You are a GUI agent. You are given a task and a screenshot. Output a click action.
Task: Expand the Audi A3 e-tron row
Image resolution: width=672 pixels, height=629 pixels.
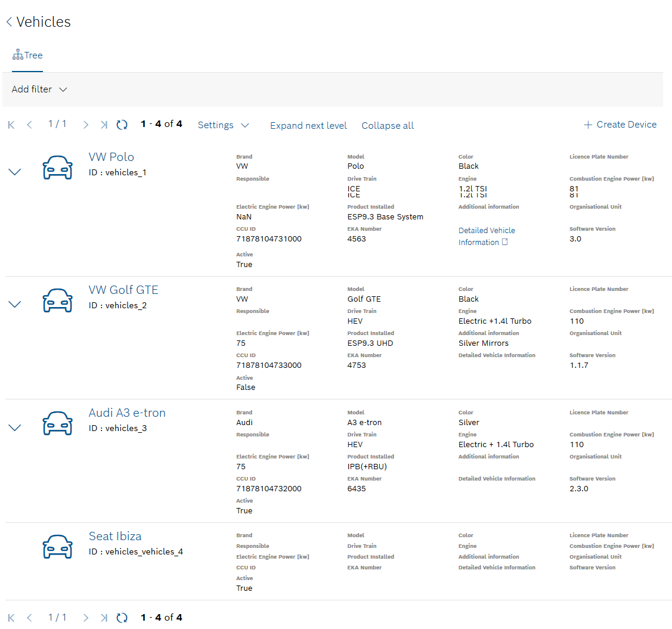(x=15, y=427)
